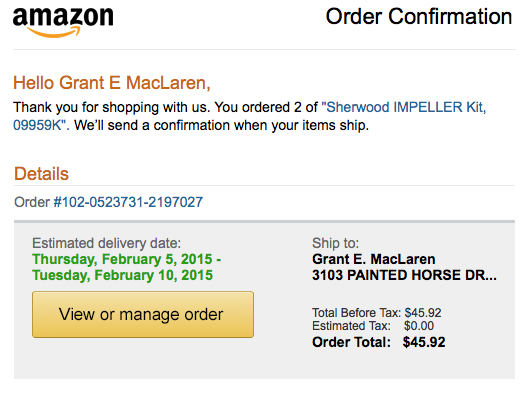Open order number 102-0523731-2197027 link

128,202
